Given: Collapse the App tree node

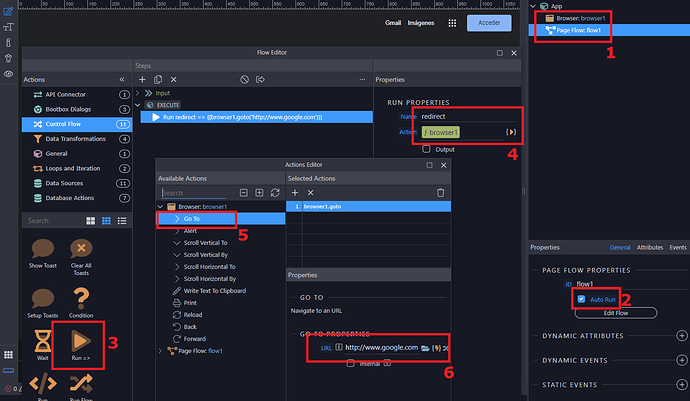Looking at the screenshot, I should [533, 6].
